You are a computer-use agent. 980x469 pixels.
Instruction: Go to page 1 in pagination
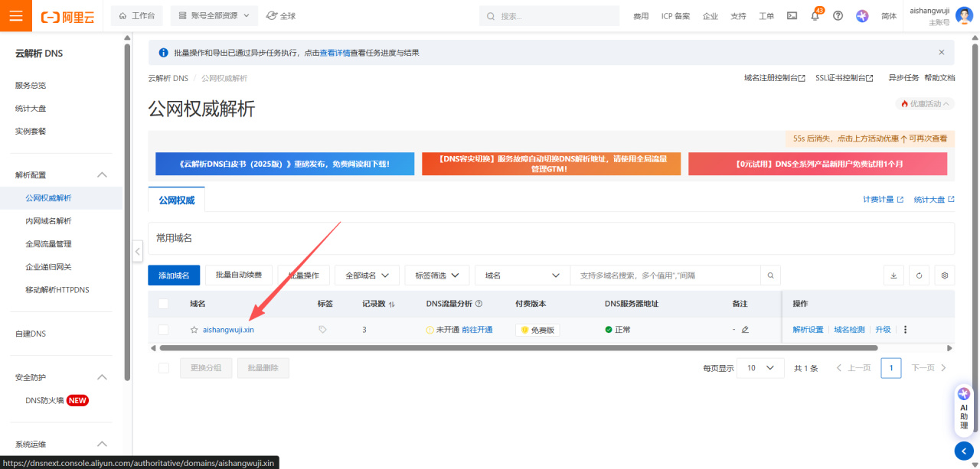(x=891, y=368)
